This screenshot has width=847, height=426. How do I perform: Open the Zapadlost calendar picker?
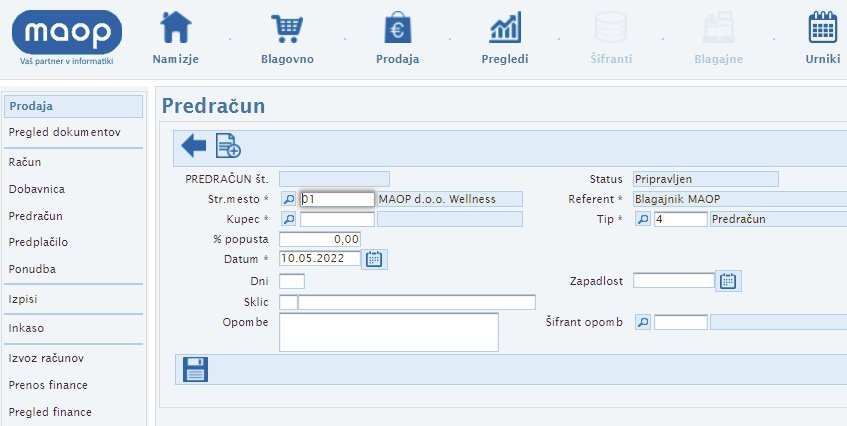(728, 281)
